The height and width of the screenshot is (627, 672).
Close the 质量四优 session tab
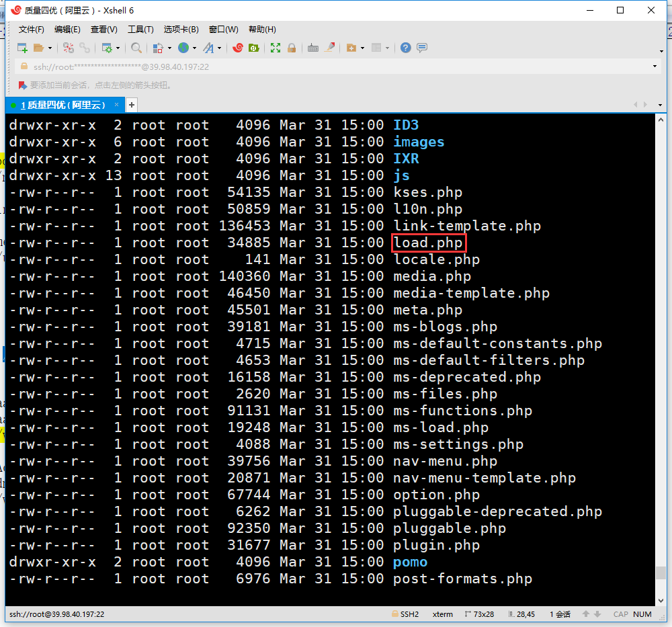tap(117, 105)
